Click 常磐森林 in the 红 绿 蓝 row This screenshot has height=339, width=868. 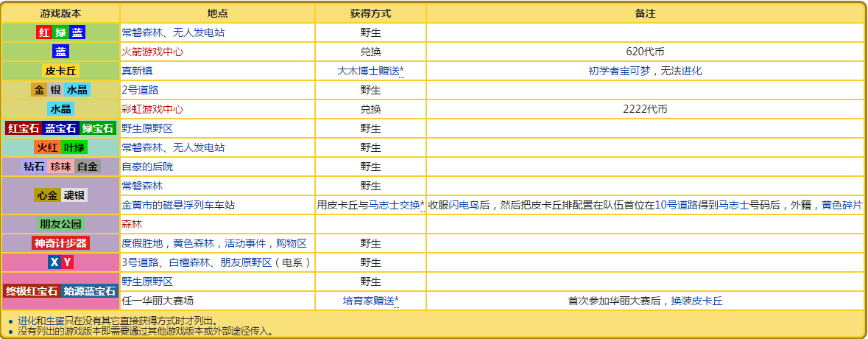tap(142, 32)
